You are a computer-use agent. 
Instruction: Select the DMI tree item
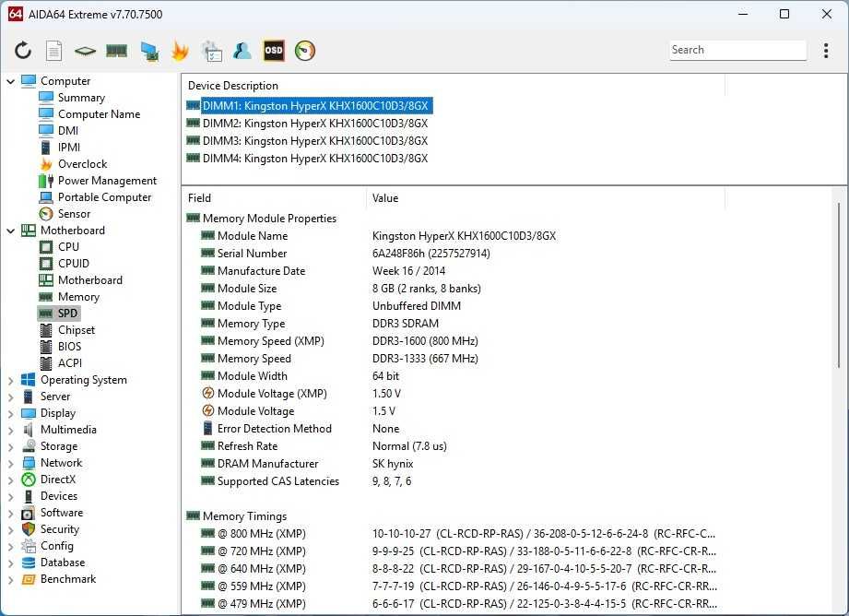(68, 131)
